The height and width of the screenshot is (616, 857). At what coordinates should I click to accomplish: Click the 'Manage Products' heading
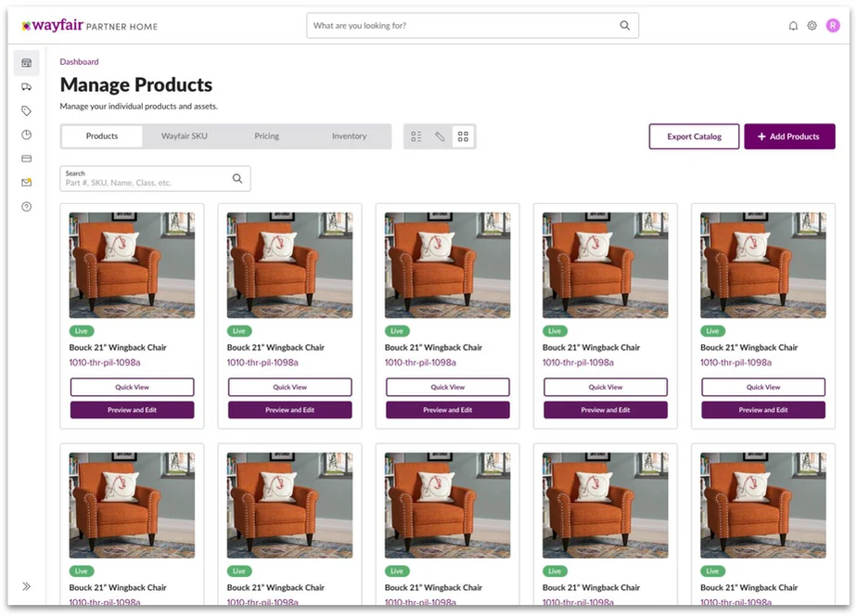point(136,84)
